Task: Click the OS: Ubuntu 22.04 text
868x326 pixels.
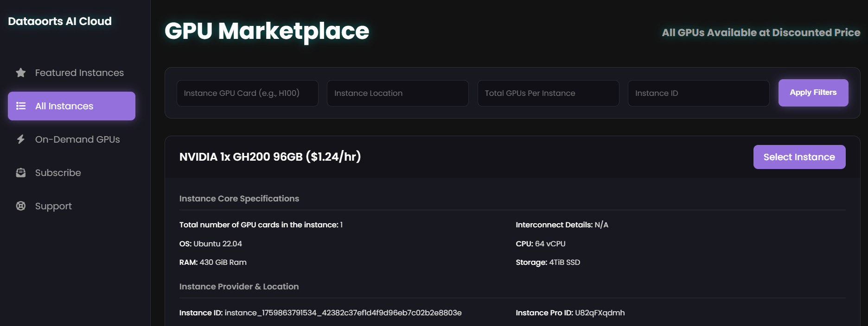Action: tap(211, 244)
